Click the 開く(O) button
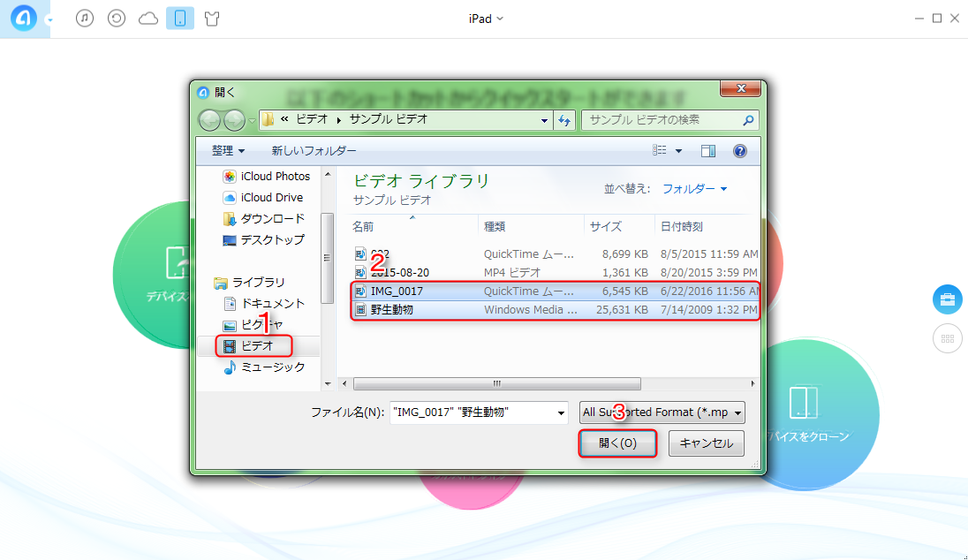Viewport: 968px width, 560px height. pyautogui.click(x=617, y=443)
